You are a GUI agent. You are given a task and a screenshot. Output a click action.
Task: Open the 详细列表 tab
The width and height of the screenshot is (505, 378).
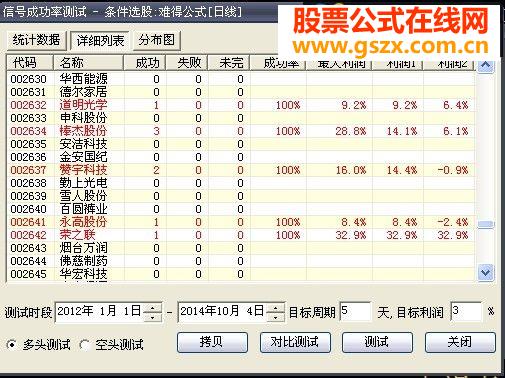point(100,41)
